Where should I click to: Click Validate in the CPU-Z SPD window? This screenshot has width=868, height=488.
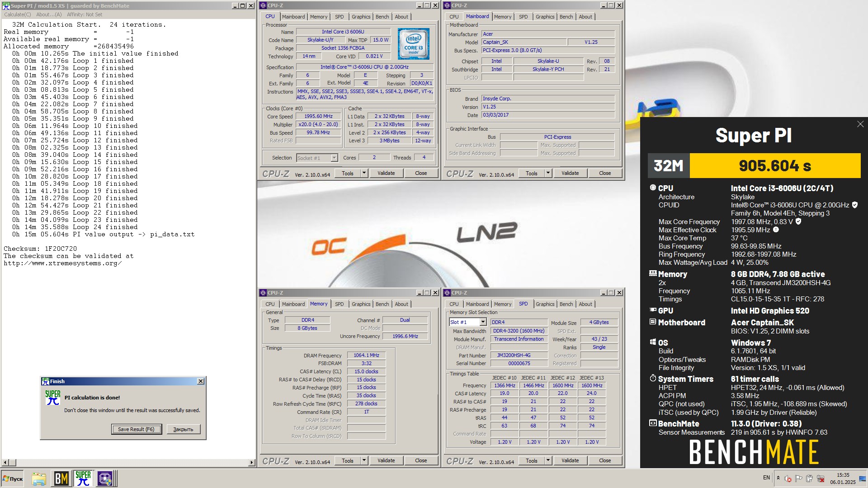pos(570,460)
